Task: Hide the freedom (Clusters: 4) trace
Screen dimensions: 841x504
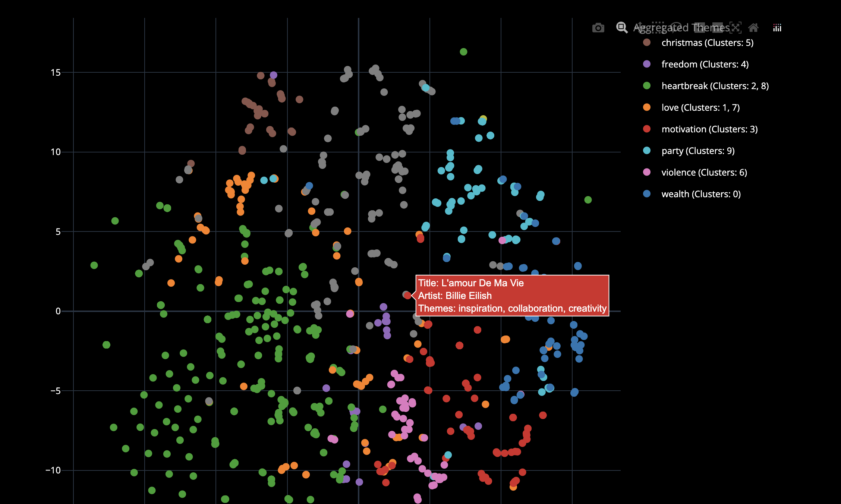Action: pos(705,64)
